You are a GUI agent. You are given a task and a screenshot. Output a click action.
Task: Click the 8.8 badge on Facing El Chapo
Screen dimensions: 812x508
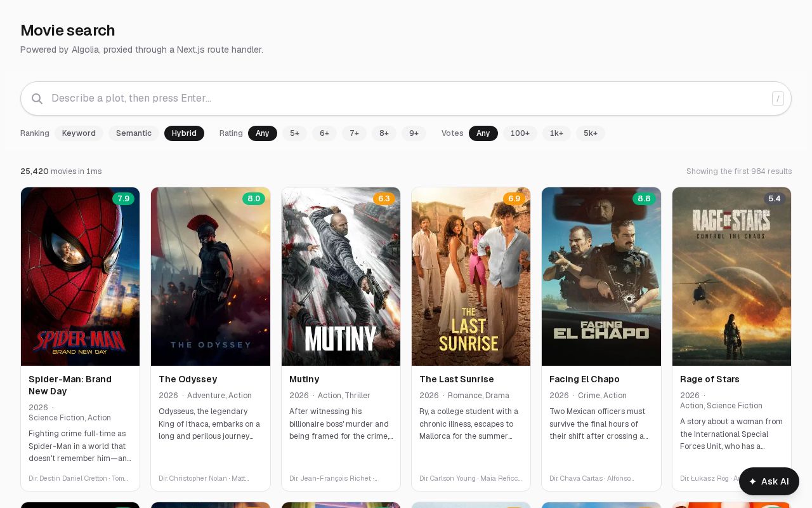644,199
